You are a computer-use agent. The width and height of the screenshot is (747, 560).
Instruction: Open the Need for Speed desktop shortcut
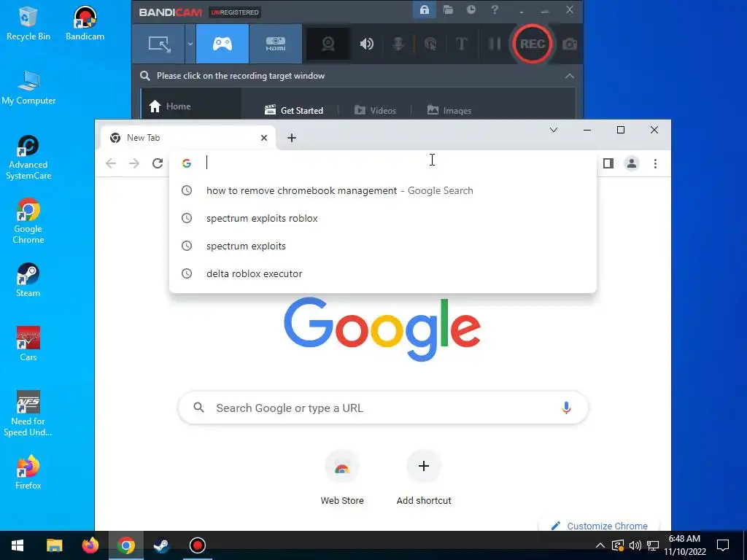28,413
